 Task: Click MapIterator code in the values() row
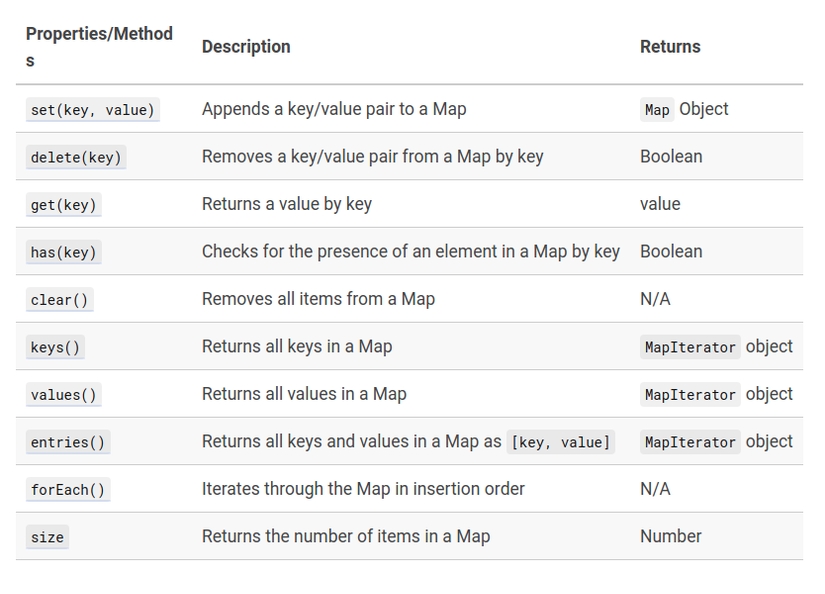pos(690,395)
